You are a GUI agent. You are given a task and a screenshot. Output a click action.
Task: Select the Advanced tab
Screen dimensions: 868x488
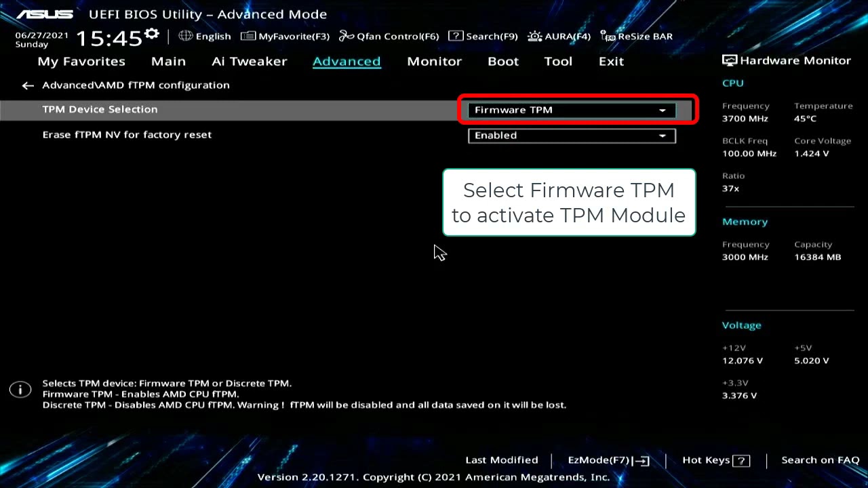(347, 61)
